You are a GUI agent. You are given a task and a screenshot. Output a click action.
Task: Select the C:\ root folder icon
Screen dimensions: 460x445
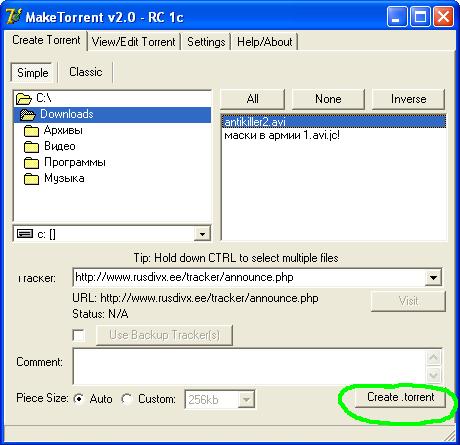point(24,99)
